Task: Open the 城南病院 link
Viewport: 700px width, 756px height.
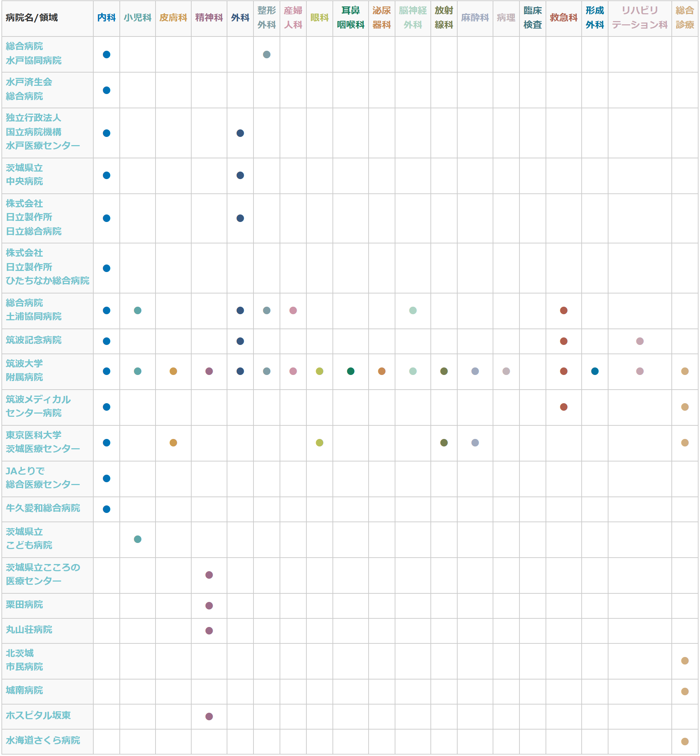Action: [24, 691]
